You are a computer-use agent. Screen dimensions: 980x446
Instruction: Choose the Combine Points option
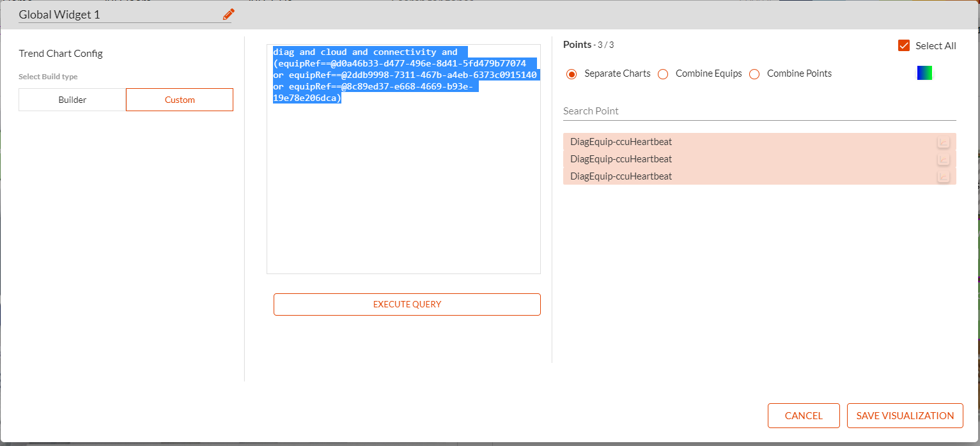tap(754, 74)
